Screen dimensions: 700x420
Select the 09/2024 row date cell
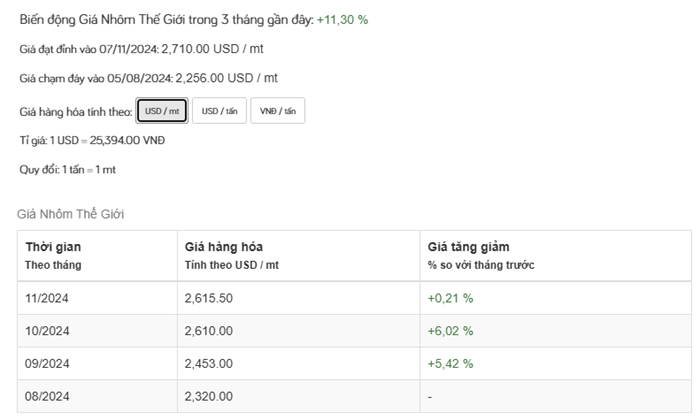pos(47,364)
